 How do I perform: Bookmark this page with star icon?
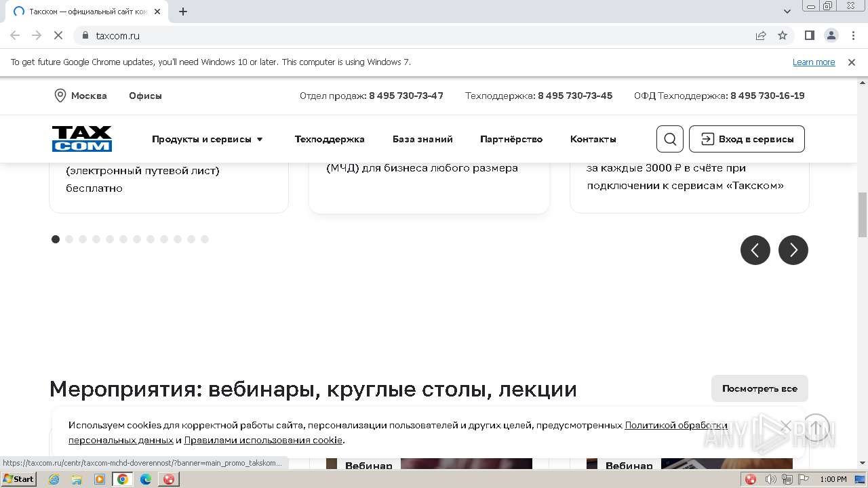tap(783, 35)
